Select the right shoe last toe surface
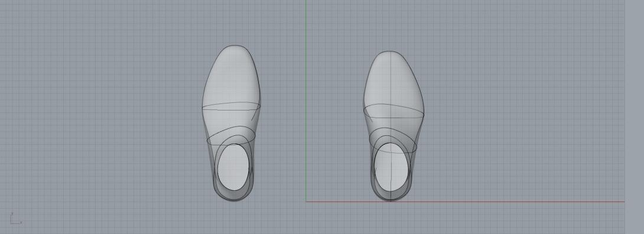The width and height of the screenshot is (644, 234). pos(392,80)
